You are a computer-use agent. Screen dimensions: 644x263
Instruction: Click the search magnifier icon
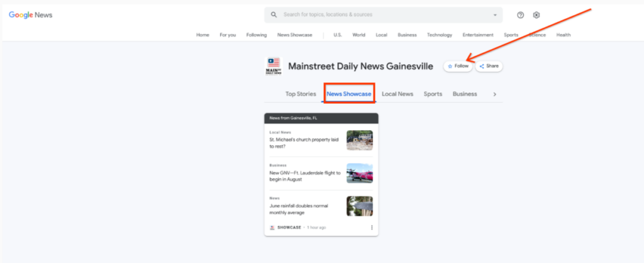(x=274, y=14)
